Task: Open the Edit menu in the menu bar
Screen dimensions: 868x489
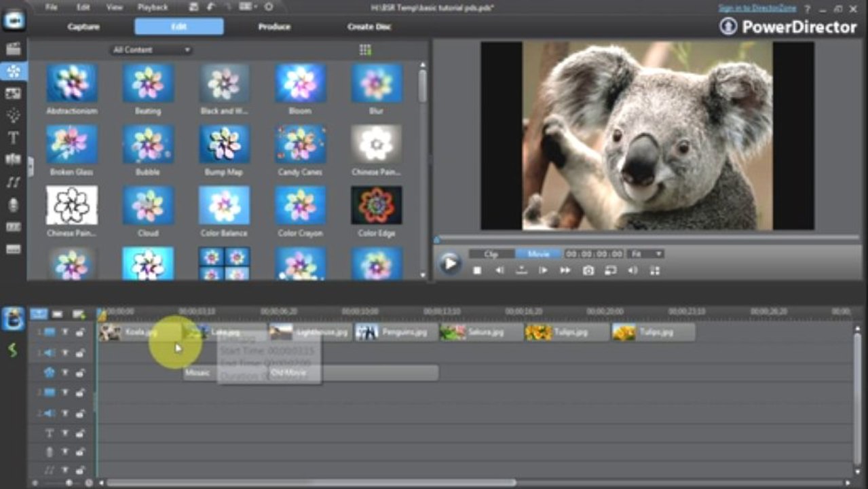Action: pos(83,7)
